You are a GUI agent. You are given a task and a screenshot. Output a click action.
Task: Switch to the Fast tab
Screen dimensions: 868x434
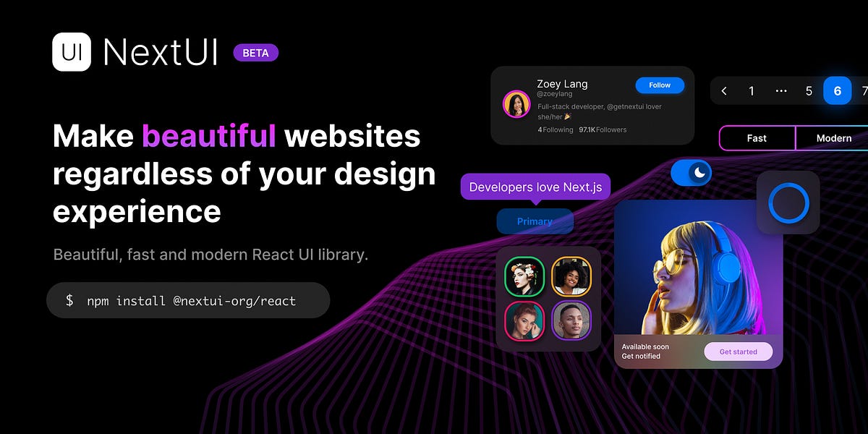click(757, 138)
